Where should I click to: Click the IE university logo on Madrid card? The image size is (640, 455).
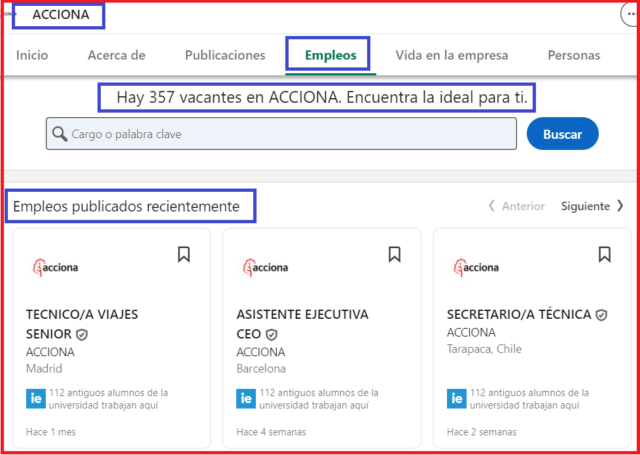36,399
